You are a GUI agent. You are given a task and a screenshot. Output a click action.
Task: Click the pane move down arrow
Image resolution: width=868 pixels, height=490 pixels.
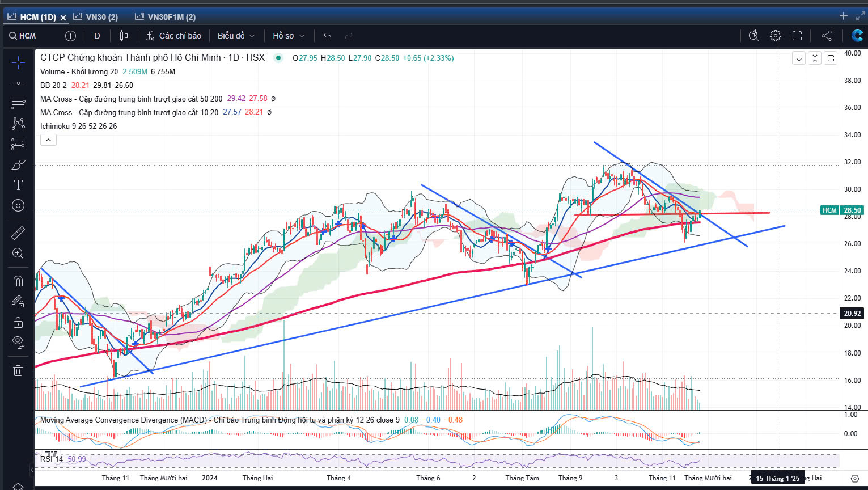click(x=799, y=58)
